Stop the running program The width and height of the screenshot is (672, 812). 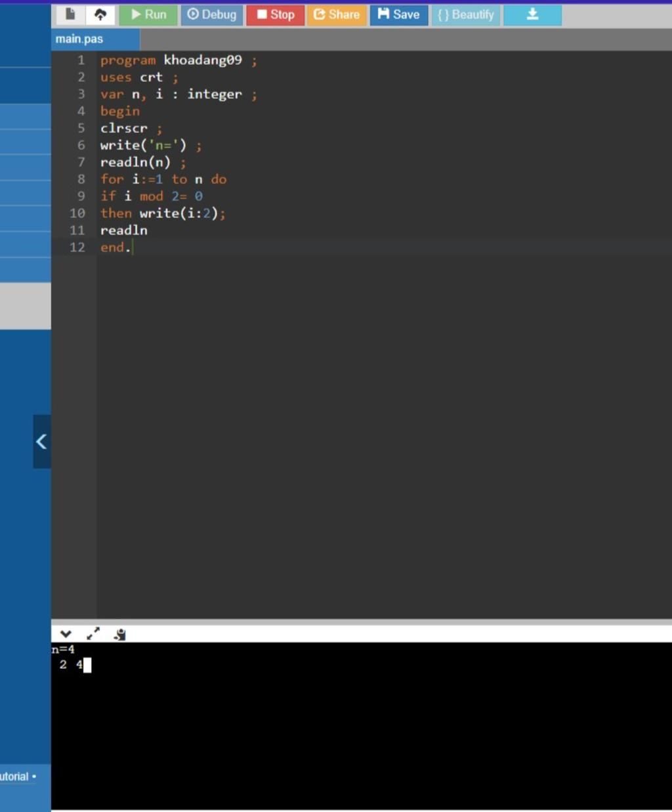tap(276, 14)
